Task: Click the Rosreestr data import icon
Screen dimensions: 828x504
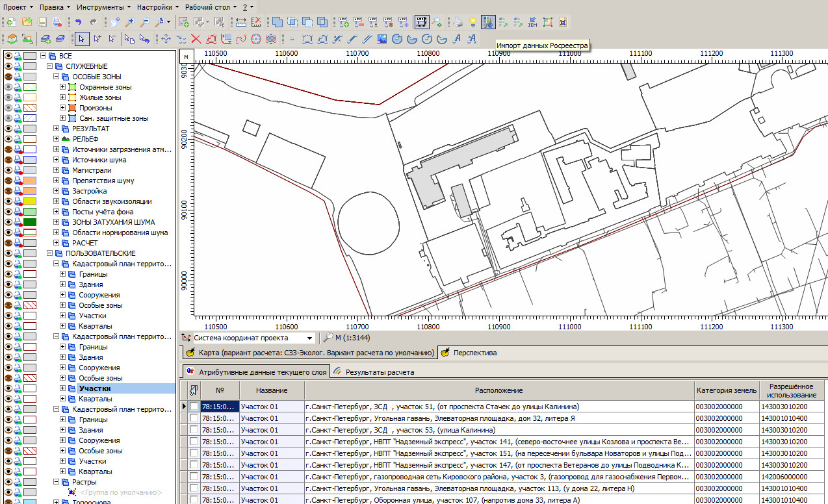Action: tap(487, 22)
